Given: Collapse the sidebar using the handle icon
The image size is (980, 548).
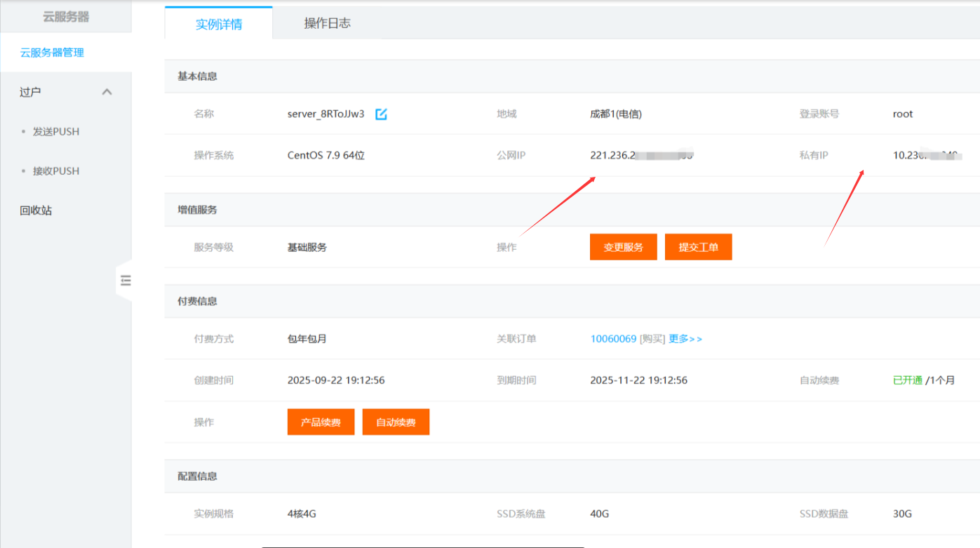Looking at the screenshot, I should click(126, 281).
